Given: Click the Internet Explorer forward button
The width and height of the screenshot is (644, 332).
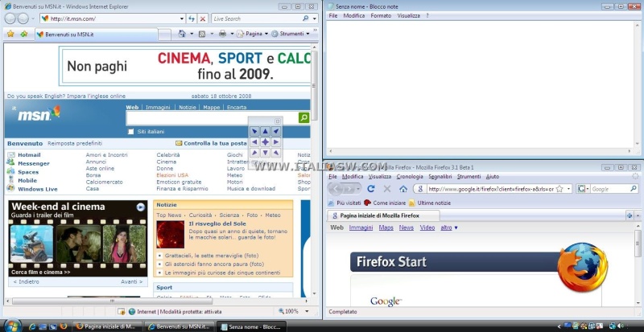Looking at the screenshot, I should [23, 18].
